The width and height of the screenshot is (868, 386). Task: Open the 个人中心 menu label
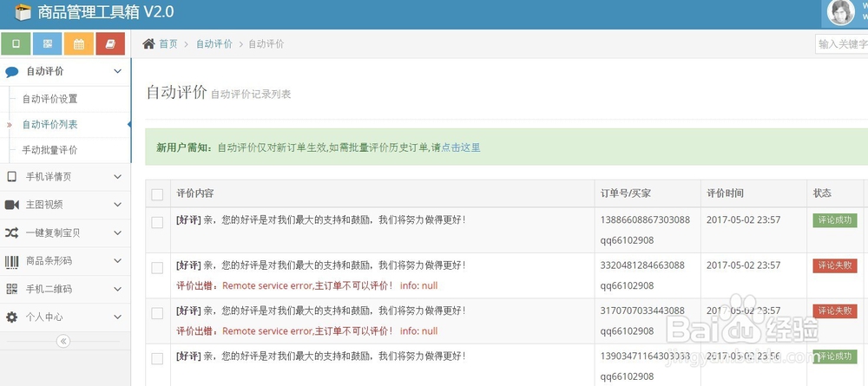[44, 317]
